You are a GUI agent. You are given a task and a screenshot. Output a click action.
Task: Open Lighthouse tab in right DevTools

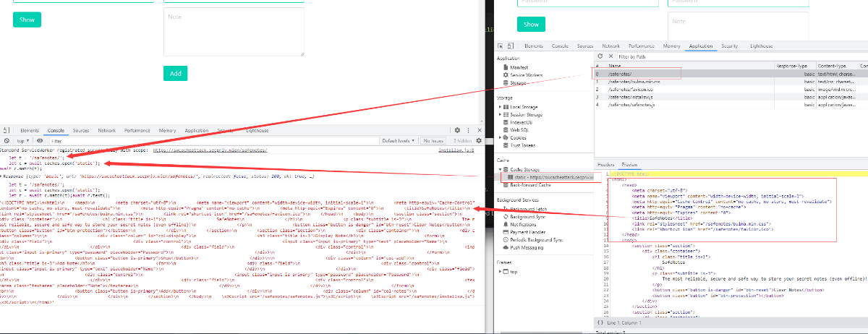[761, 46]
